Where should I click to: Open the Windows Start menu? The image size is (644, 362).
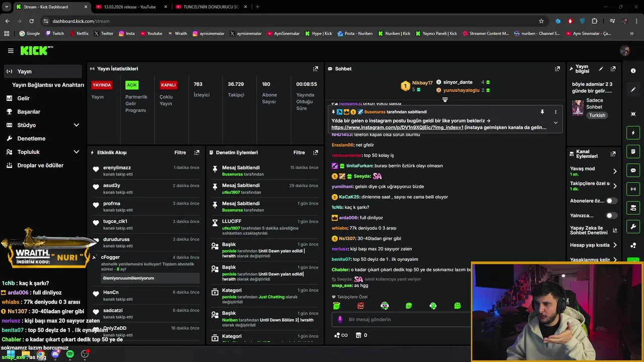tap(11, 354)
